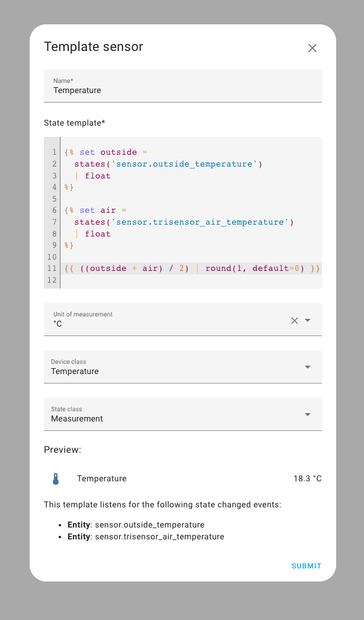364x620 pixels.
Task: Open the Unit of measurement dropdown arrow
Action: pos(308,320)
